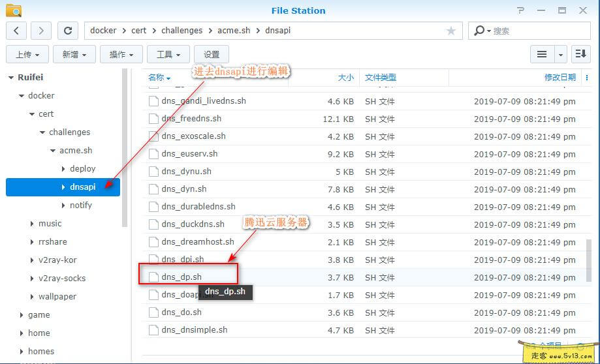600x364 pixels.
Task: Open the 操作 action menu
Action: pyautogui.click(x=121, y=55)
